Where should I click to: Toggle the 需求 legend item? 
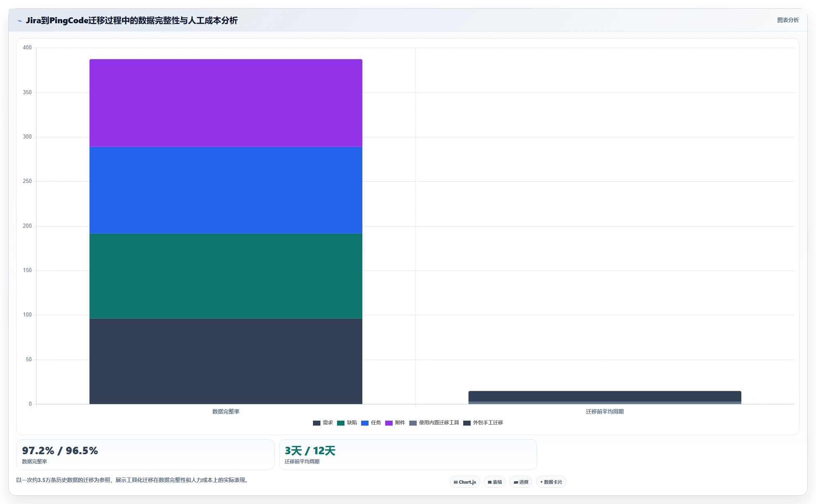click(323, 423)
